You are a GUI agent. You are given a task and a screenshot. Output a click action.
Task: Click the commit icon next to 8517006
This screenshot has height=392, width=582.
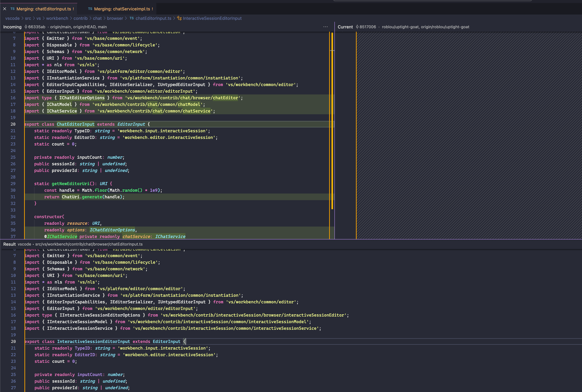click(x=357, y=27)
